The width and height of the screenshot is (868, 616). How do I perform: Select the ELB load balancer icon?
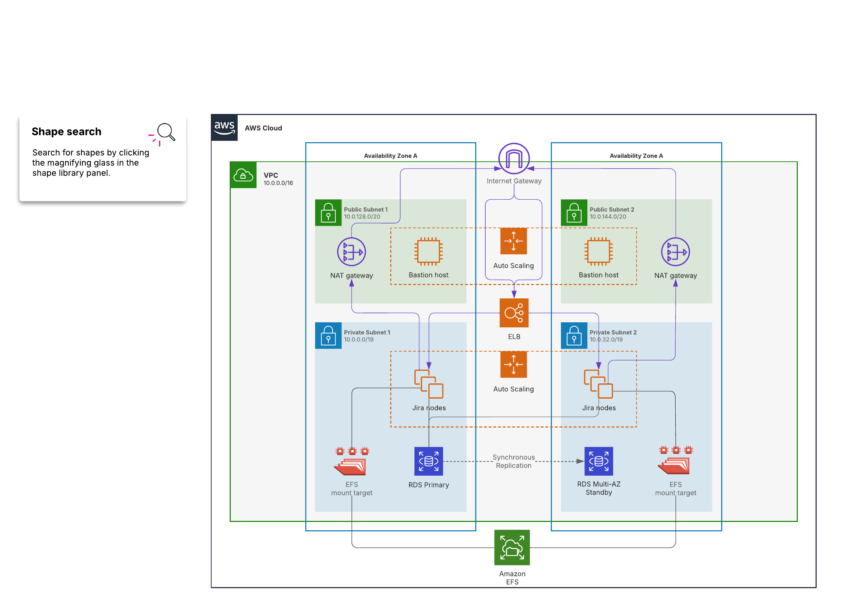(514, 313)
